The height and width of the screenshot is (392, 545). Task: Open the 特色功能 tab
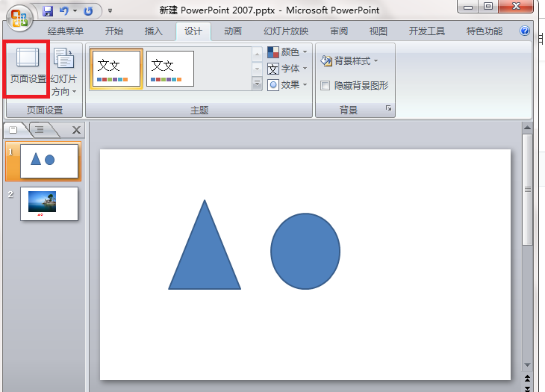[x=485, y=31]
